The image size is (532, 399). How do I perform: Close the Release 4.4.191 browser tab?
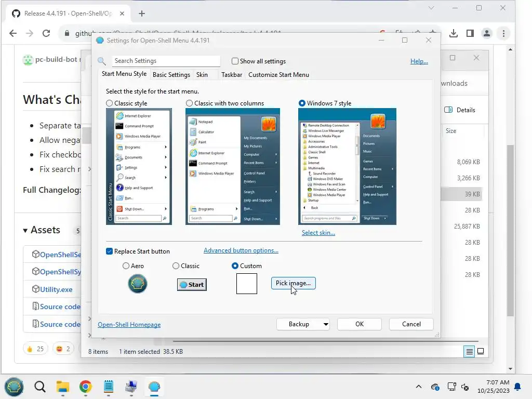122,14
